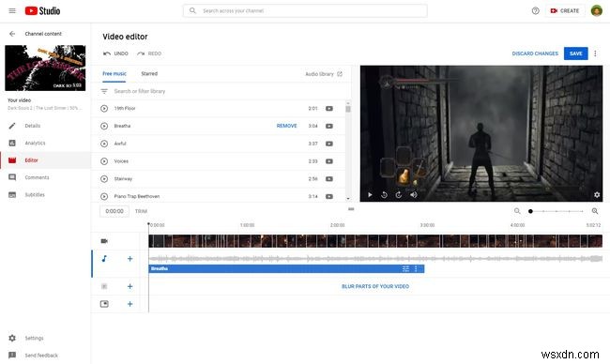Screen dimensions: 610x364
Task: Switch to the Starred tab
Action: pos(149,73)
